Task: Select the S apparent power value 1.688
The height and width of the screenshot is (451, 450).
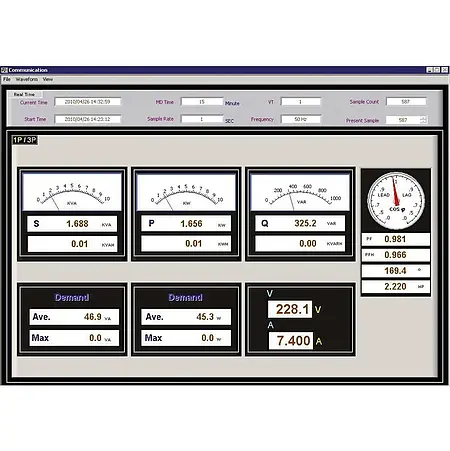Action: (77, 224)
